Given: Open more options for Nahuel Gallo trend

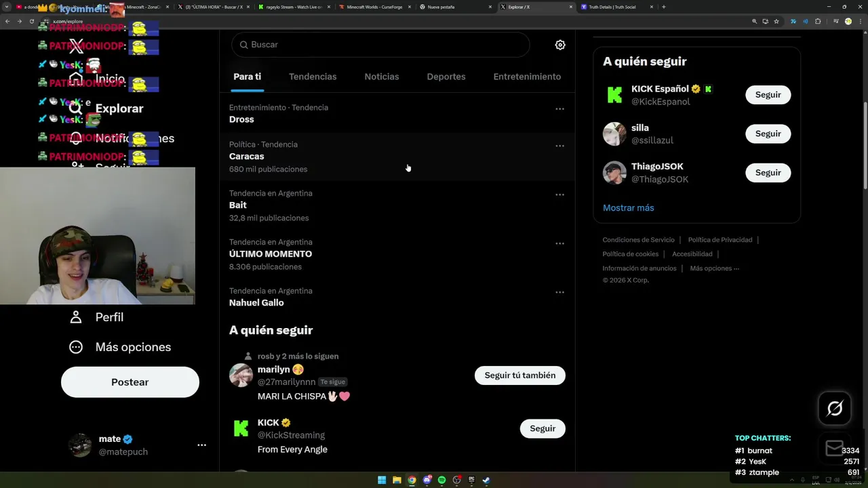Looking at the screenshot, I should coord(559,292).
